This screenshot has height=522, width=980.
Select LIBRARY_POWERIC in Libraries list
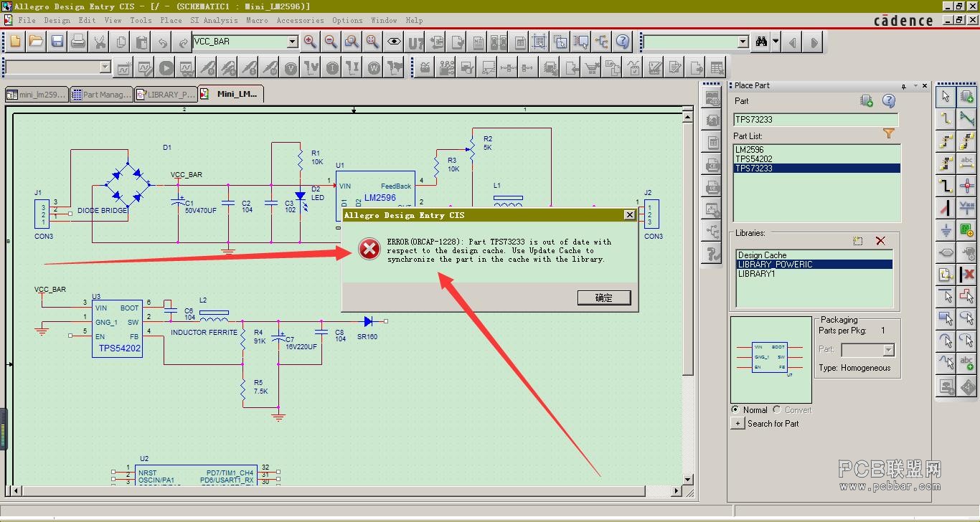pos(815,265)
